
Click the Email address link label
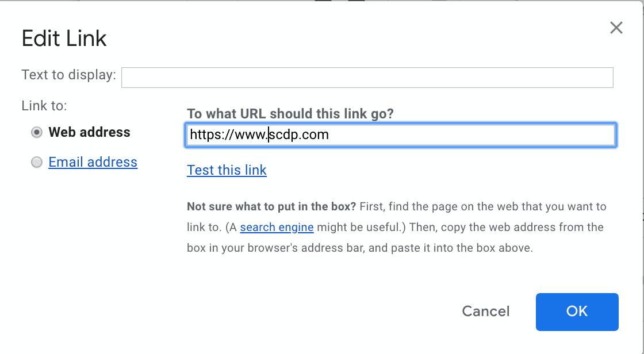pyautogui.click(x=93, y=162)
